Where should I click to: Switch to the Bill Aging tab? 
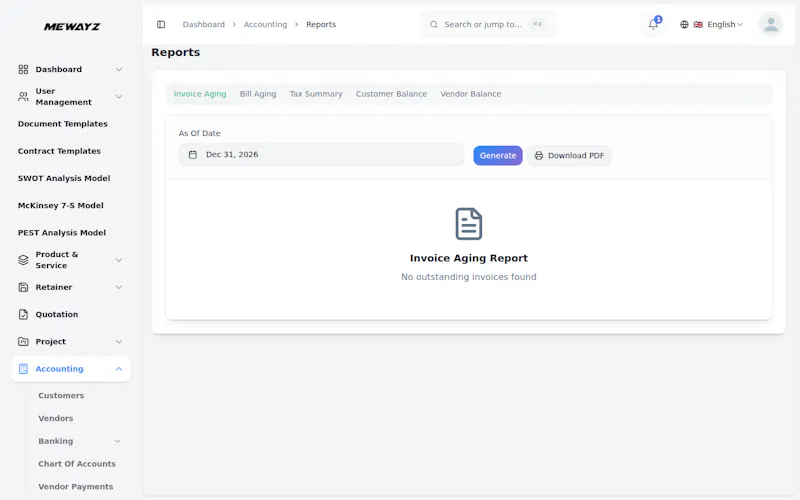258,94
